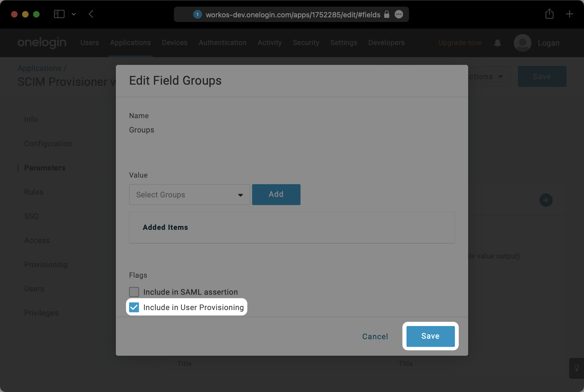Click Save in the Edit Field Groups dialog
Image resolution: width=584 pixels, height=392 pixels.
(x=430, y=336)
